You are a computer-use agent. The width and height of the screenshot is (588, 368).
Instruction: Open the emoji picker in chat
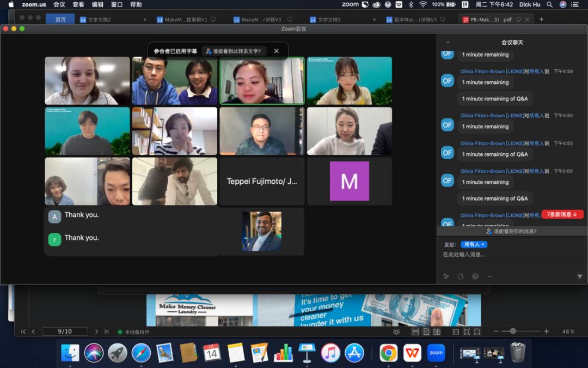tap(475, 276)
